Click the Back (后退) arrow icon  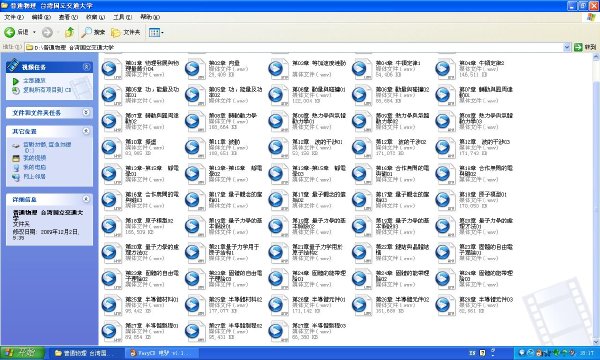click(10, 33)
